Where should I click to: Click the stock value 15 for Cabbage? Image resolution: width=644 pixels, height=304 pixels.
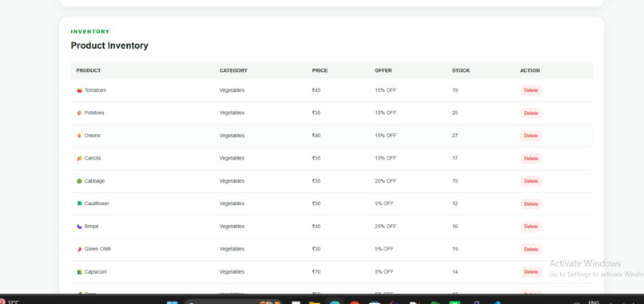455,181
